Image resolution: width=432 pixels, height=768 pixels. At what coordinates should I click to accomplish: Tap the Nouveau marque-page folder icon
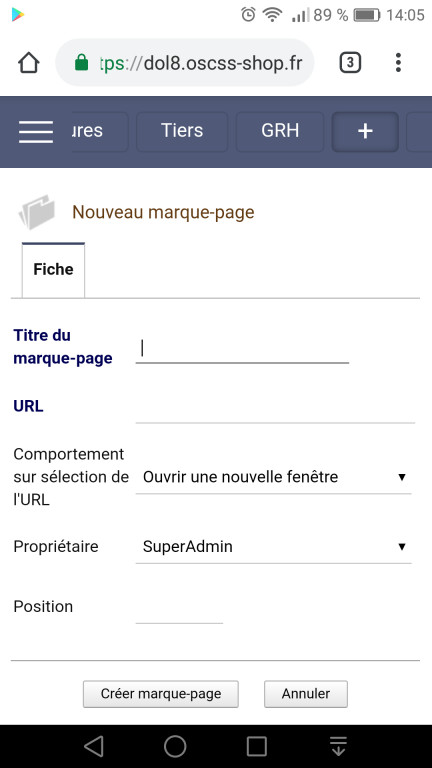coord(37,212)
